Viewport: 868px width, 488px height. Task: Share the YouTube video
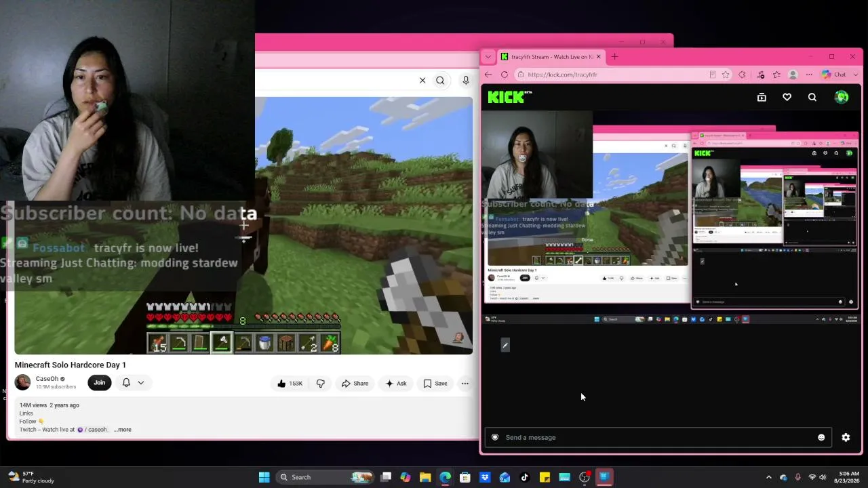point(355,384)
